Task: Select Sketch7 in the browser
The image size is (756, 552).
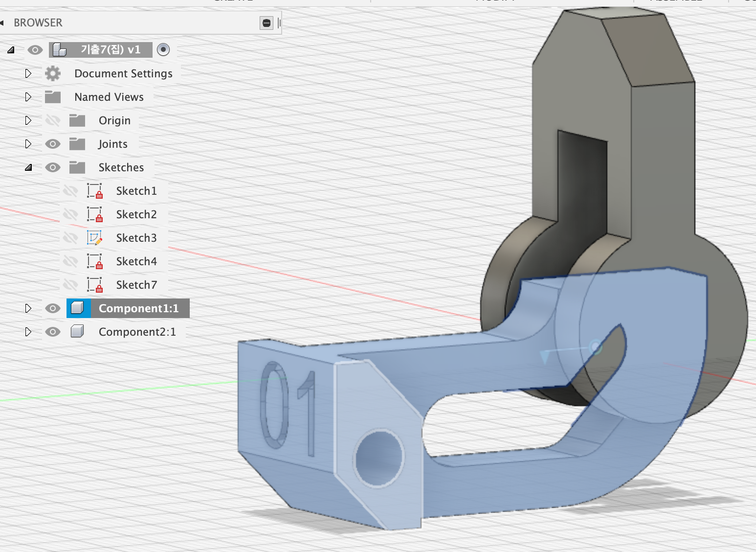Action: coord(136,285)
